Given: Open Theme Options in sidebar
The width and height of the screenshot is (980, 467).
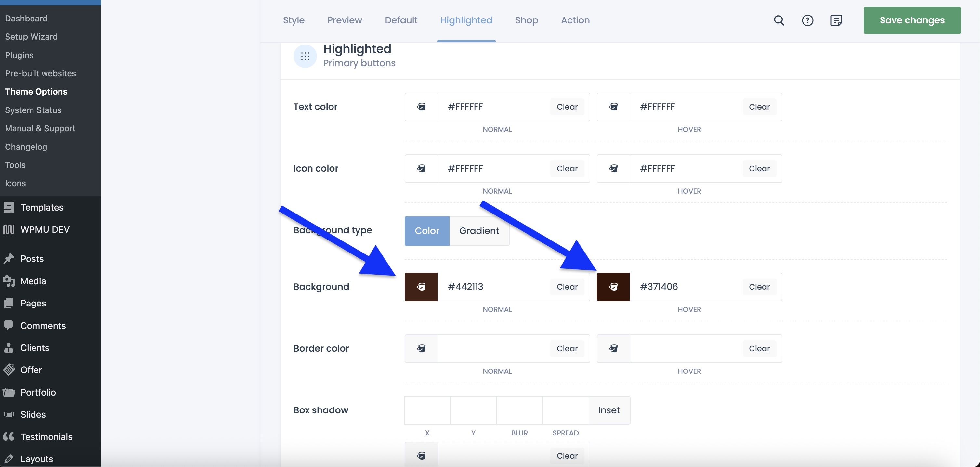Looking at the screenshot, I should pyautogui.click(x=36, y=92).
